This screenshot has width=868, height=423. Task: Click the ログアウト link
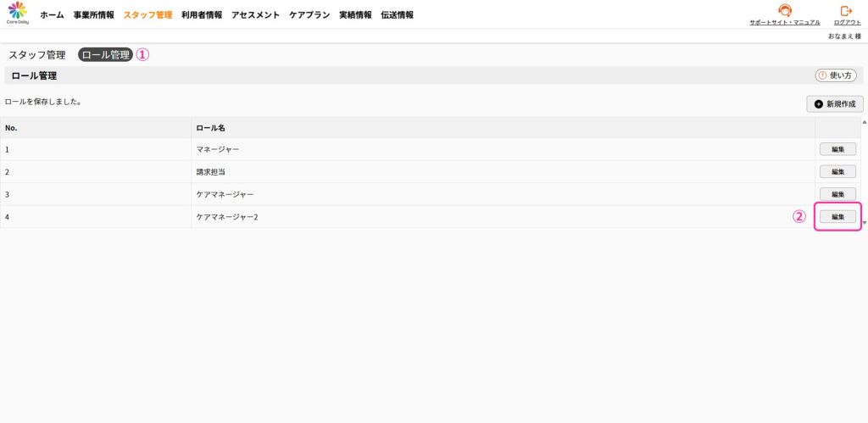(847, 23)
